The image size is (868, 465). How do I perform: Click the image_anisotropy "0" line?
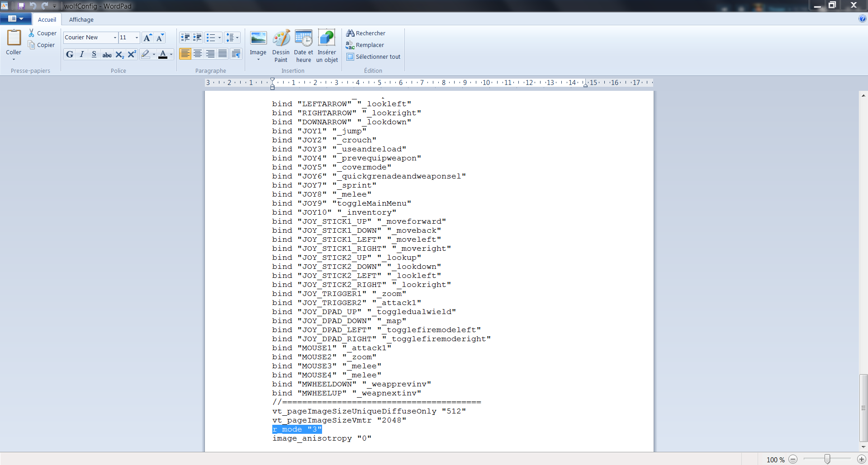[x=322, y=438]
